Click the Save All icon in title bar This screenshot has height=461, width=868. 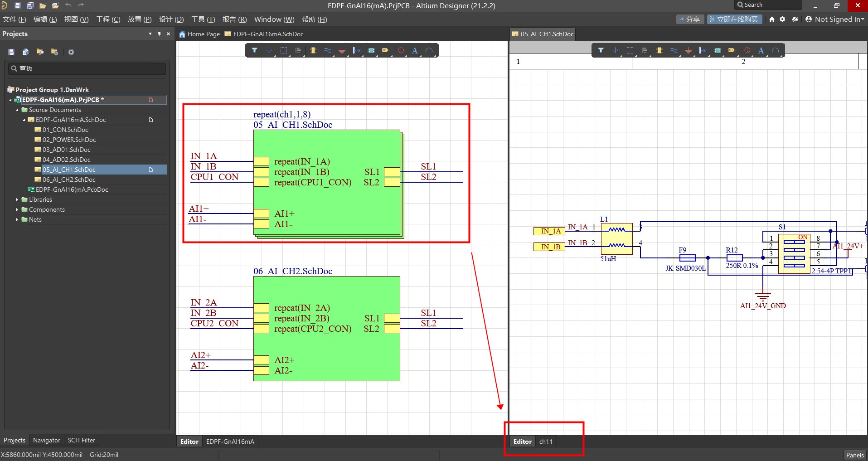coord(30,5)
